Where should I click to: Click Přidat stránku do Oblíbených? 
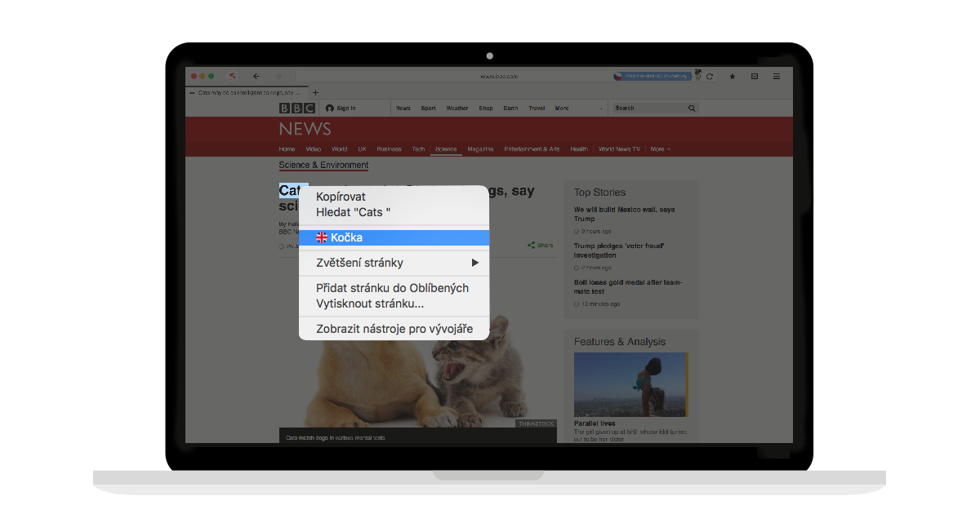pos(392,287)
